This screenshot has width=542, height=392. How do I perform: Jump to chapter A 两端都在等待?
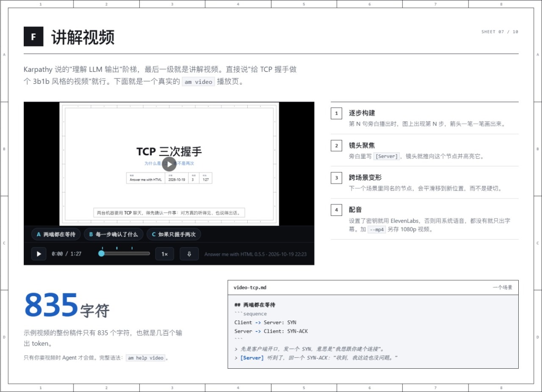pos(56,235)
